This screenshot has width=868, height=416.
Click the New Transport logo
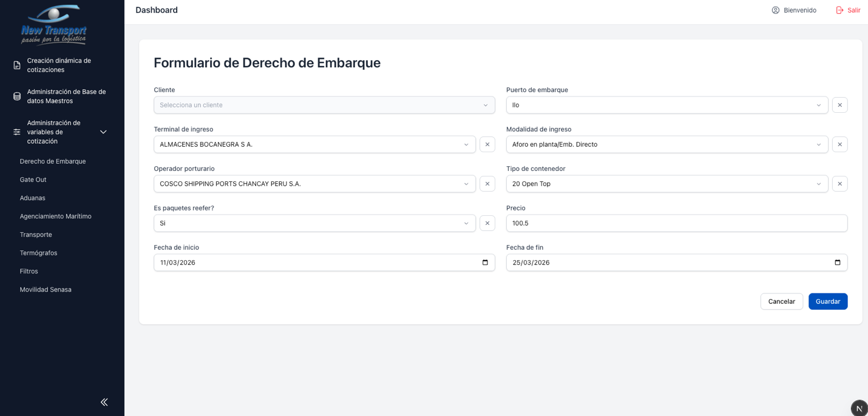[x=54, y=25]
